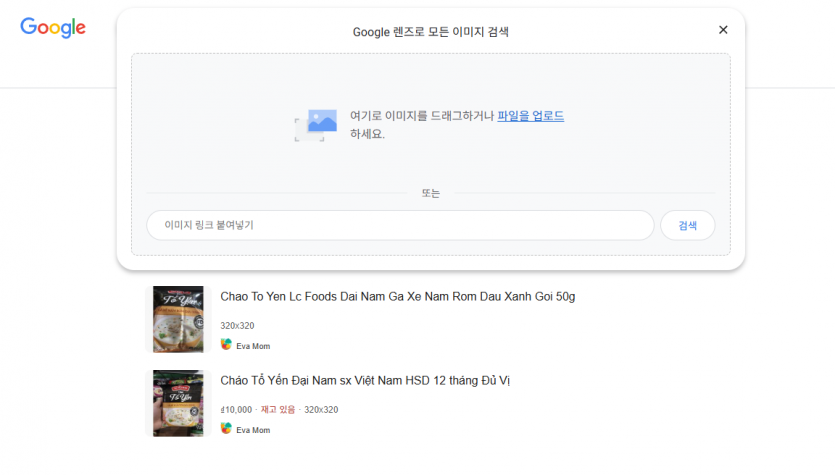
Task: Click the 또는 divider label
Action: (430, 193)
